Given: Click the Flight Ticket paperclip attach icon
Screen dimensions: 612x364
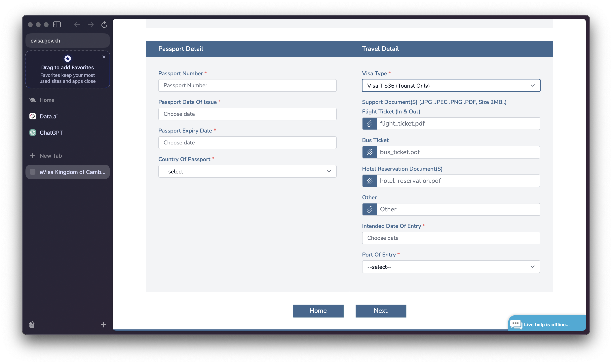Looking at the screenshot, I should (369, 124).
